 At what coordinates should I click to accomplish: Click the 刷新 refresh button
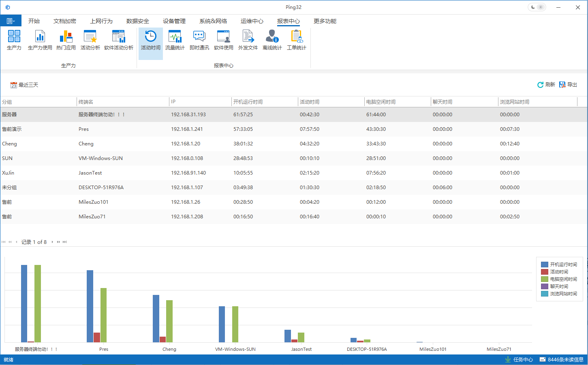[546, 85]
